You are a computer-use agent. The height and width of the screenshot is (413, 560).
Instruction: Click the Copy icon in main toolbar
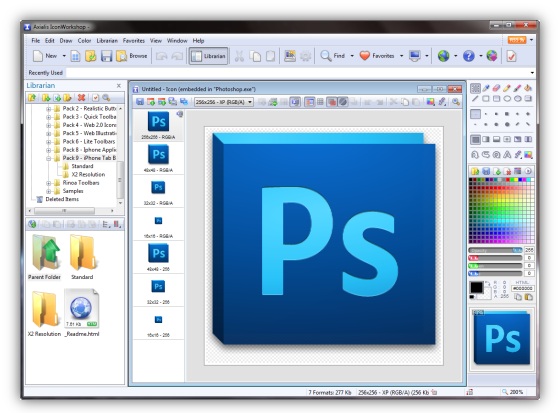click(x=255, y=56)
